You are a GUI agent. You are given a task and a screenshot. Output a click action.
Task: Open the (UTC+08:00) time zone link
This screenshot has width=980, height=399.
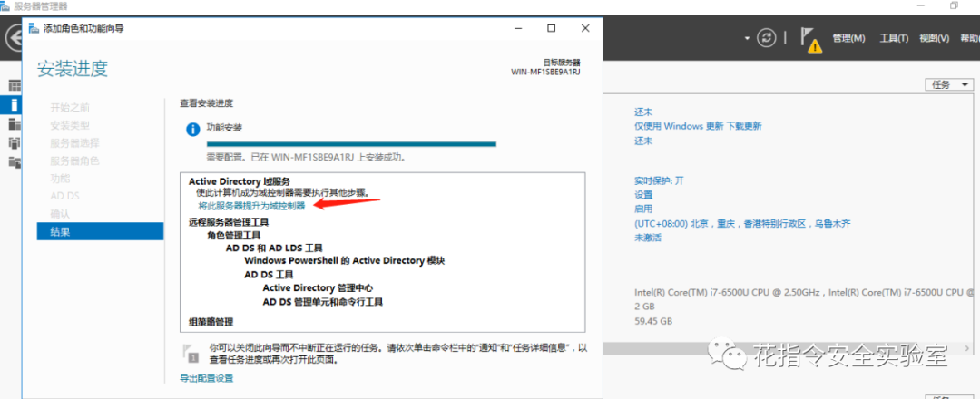click(742, 223)
